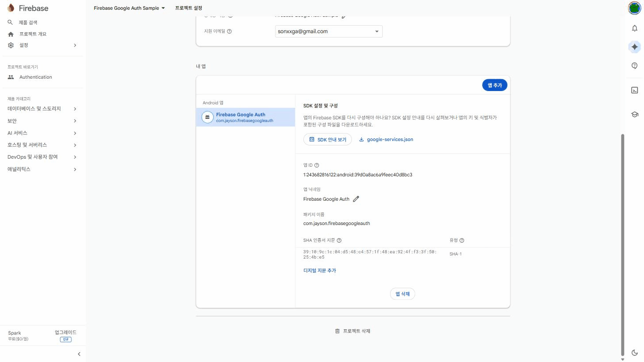Expand 보안 category
Screen dimensions: 644x362
[x=42, y=121]
